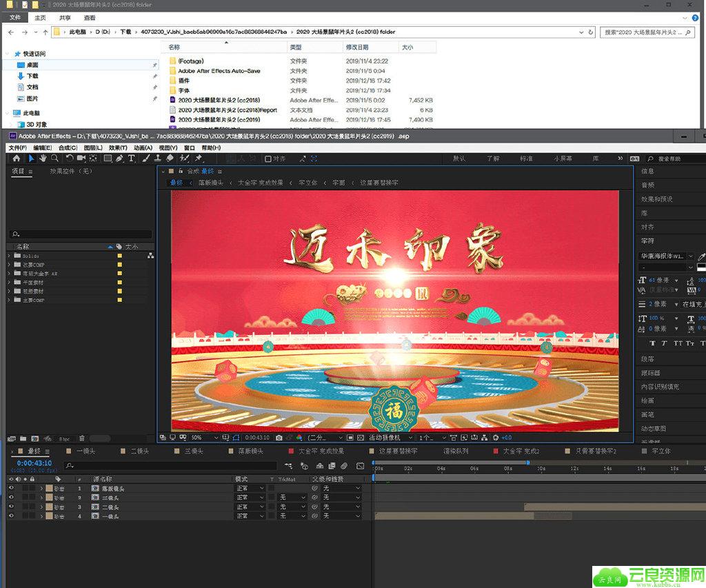Viewport: 706px width, 588px height.
Task: Hide layer 4 一镜头 with eye toggle
Action: click(11, 516)
